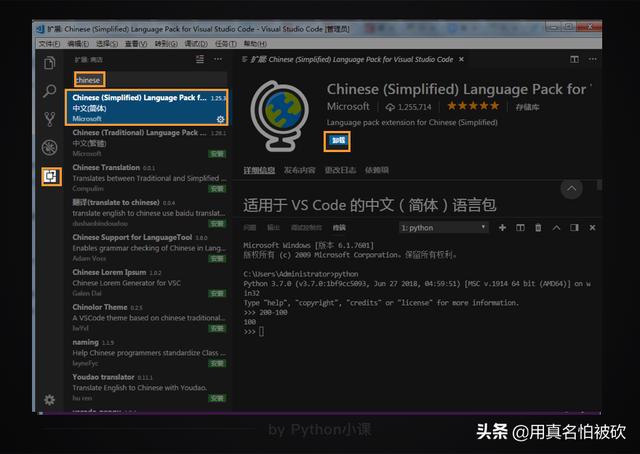Viewport: 640px width, 454px height.
Task: Install the translate to chinese extension
Action: (217, 224)
